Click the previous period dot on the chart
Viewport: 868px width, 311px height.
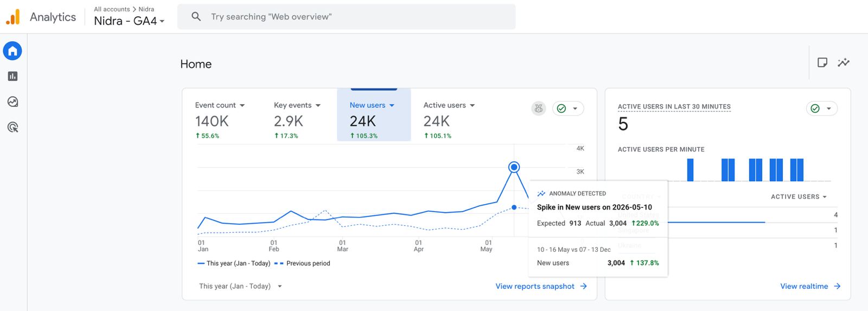[x=514, y=207]
